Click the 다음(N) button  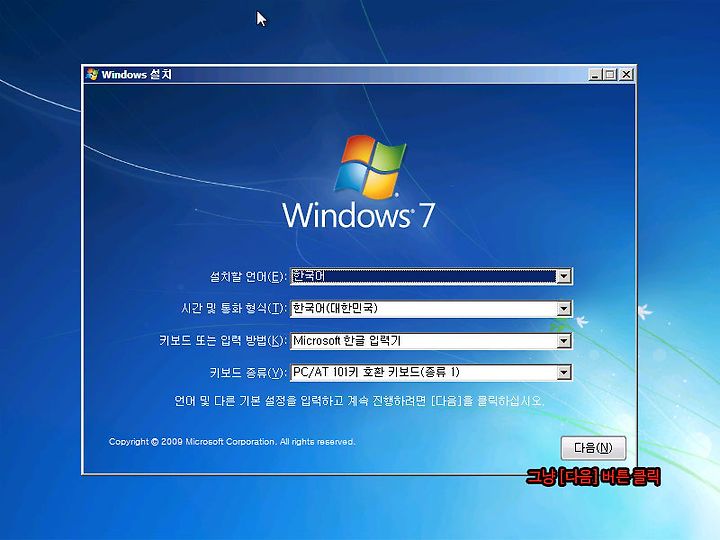point(593,448)
